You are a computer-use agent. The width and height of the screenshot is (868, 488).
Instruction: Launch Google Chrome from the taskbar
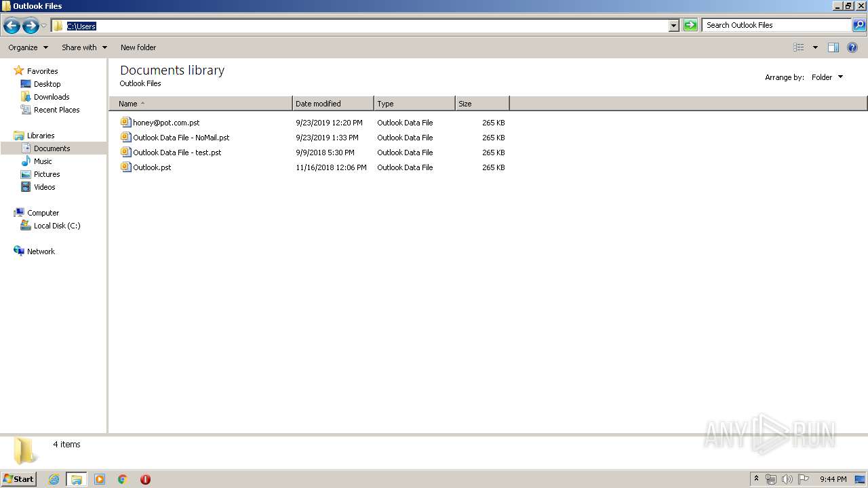123,479
